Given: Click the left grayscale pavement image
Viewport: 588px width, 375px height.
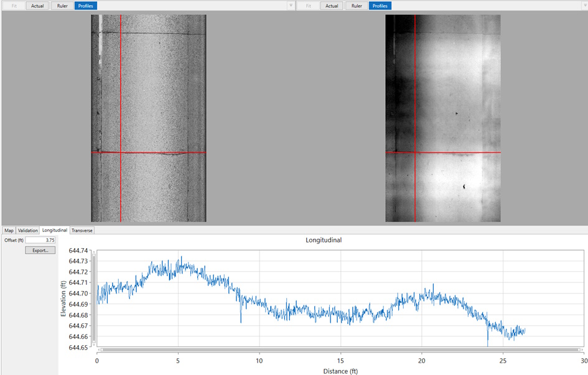Looking at the screenshot, I should pos(149,118).
